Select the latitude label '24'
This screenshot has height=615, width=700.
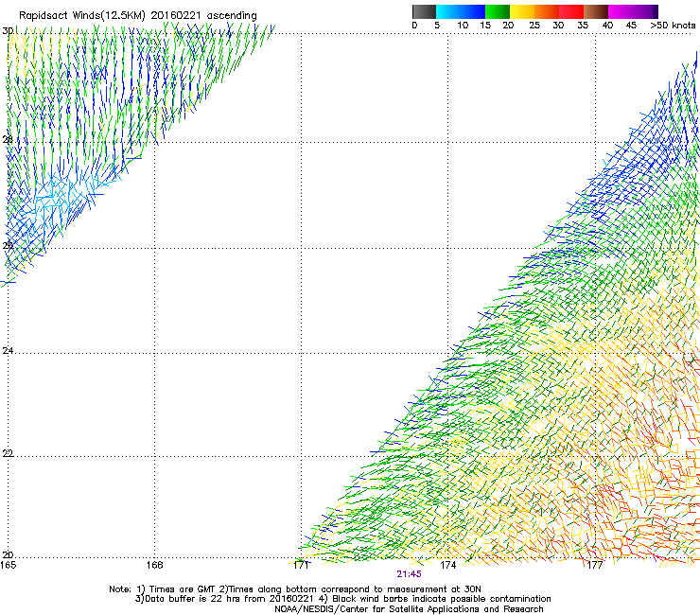[8, 351]
